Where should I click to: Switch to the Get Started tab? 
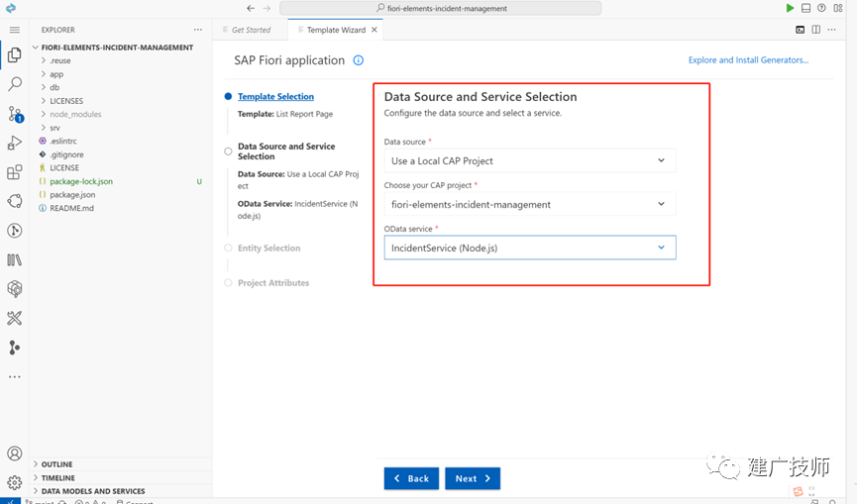pyautogui.click(x=251, y=30)
